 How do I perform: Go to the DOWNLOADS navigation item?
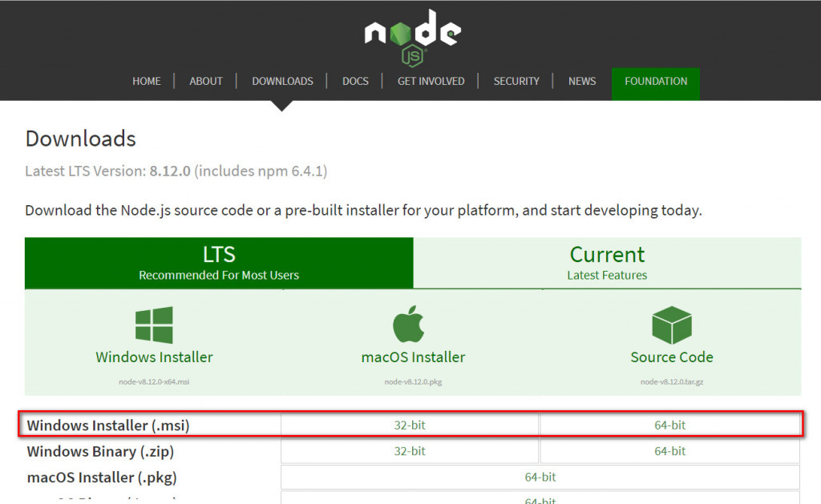(x=282, y=81)
